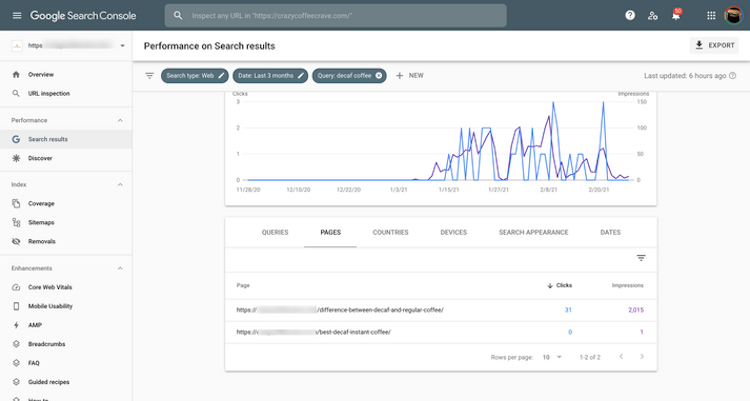
Task: Click the filter icon beside Search type
Action: pyautogui.click(x=150, y=75)
